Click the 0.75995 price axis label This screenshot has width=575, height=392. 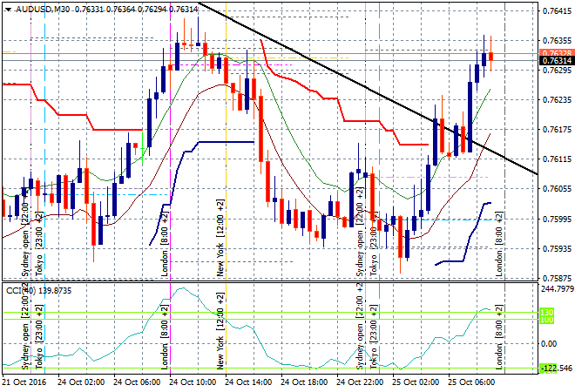557,219
